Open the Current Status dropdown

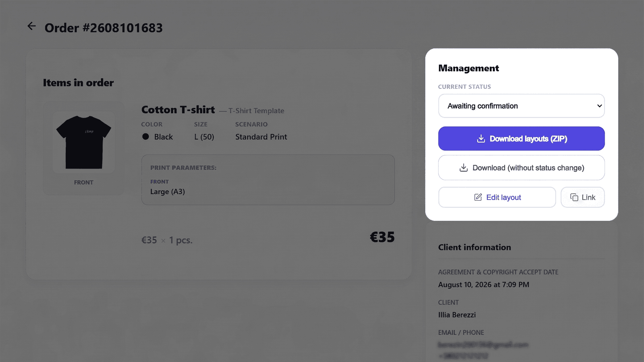pyautogui.click(x=521, y=106)
